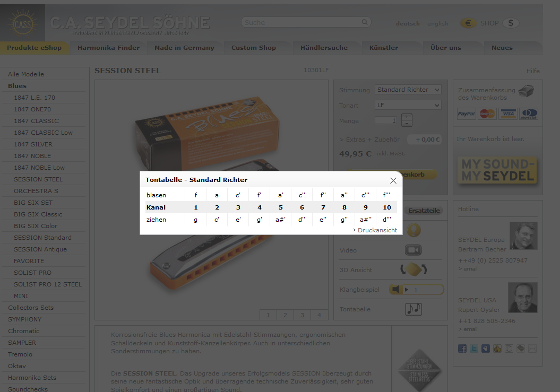Screen dimensions: 560x392
Task: Play the Klangbeispiel sound sample
Action: point(407,290)
